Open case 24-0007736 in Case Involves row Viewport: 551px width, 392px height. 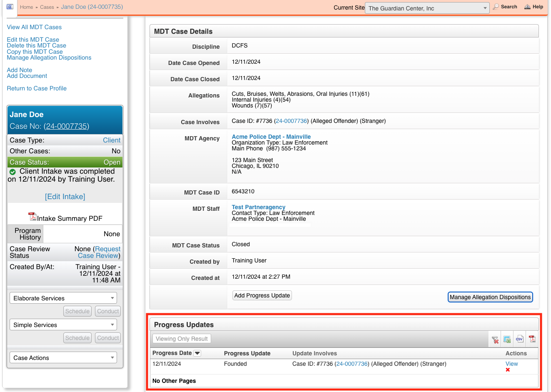292,121
